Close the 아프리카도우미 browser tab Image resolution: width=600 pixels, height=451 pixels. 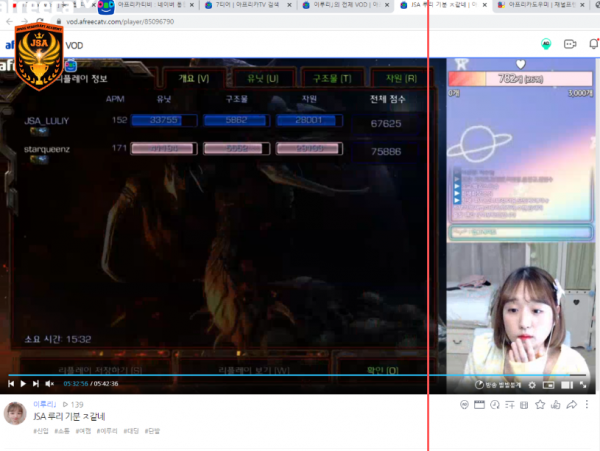tap(582, 5)
